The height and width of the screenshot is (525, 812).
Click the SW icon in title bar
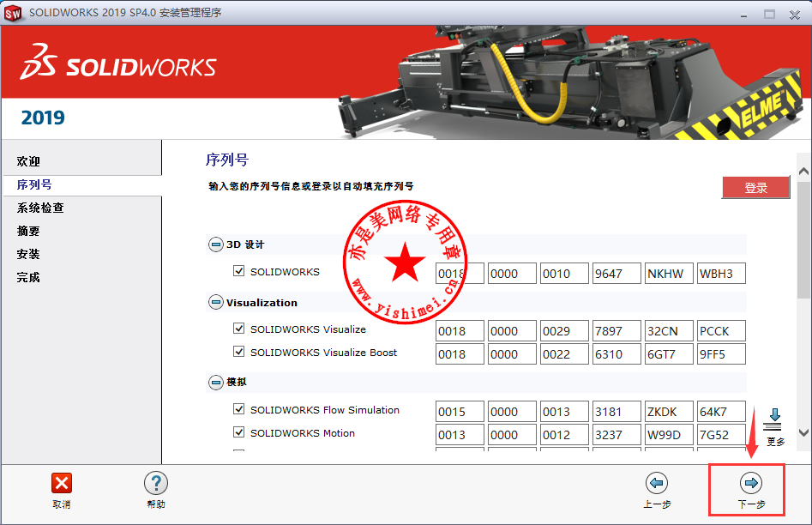tap(12, 13)
